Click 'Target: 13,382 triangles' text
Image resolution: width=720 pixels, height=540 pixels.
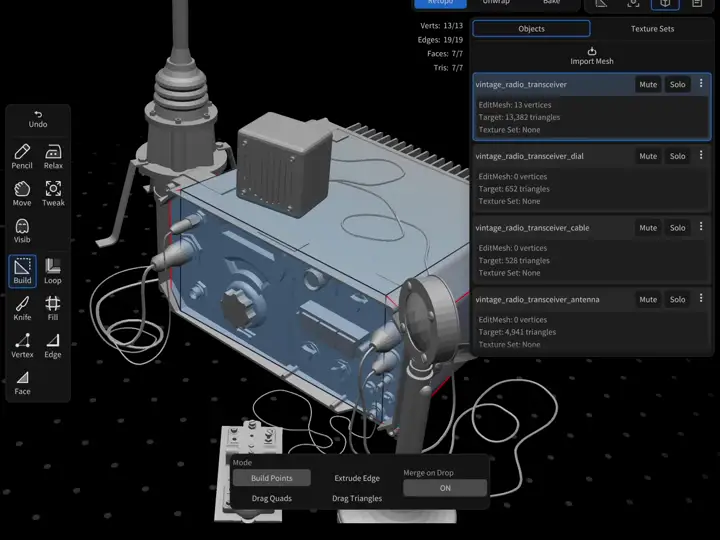click(519, 117)
